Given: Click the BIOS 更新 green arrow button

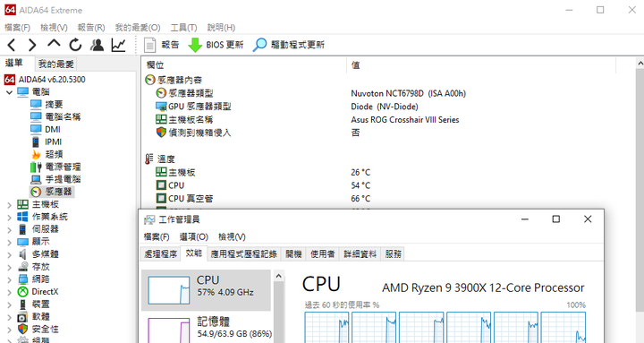Looking at the screenshot, I should click(x=216, y=45).
